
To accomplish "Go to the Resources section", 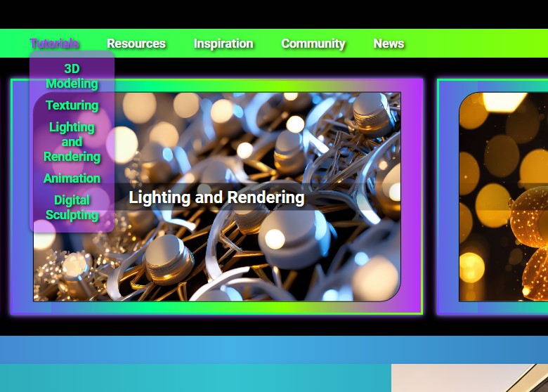I will pyautogui.click(x=136, y=44).
